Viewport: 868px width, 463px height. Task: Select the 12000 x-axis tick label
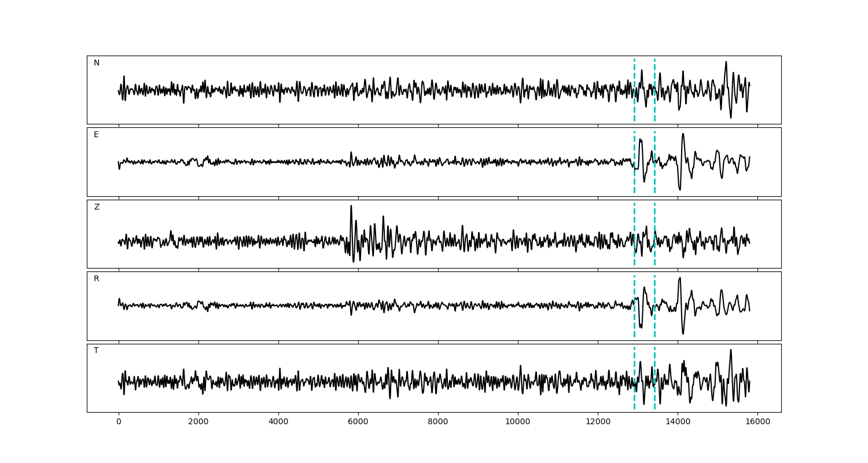pyautogui.click(x=597, y=422)
